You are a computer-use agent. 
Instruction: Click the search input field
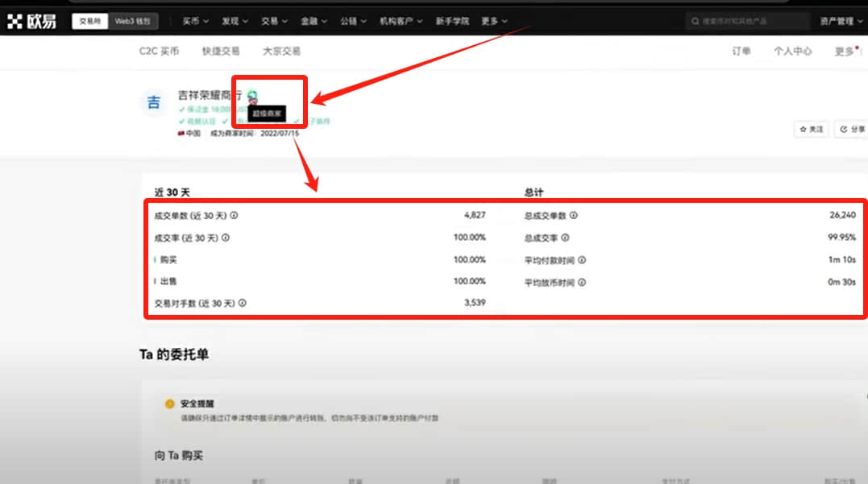(747, 21)
